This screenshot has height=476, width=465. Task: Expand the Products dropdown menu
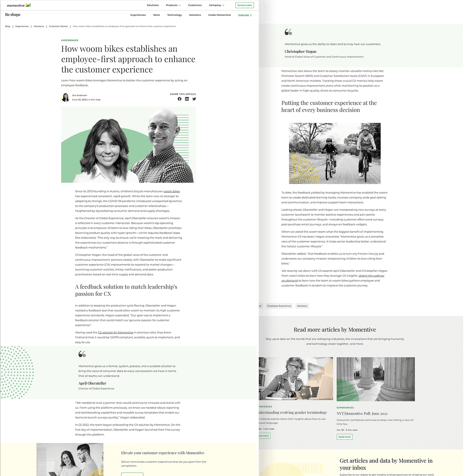(x=173, y=5)
